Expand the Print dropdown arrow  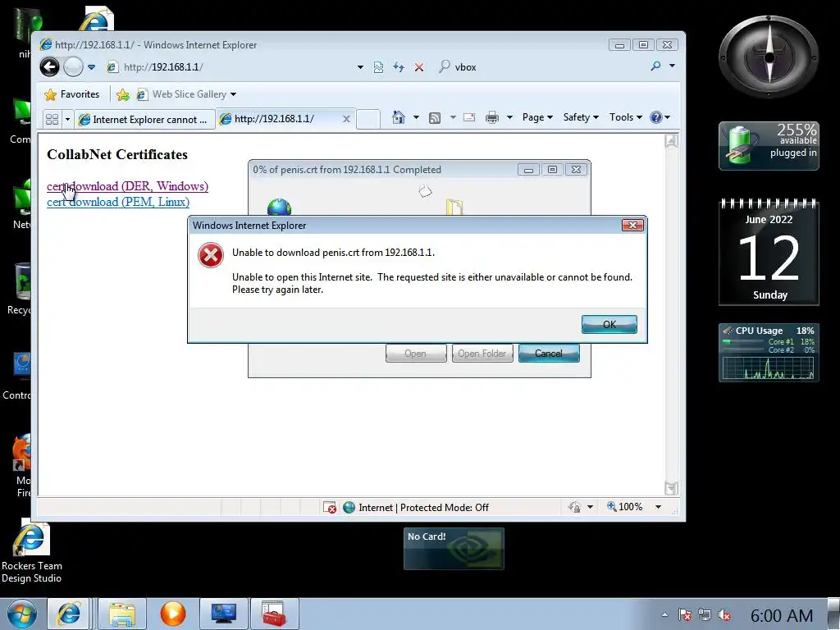(509, 117)
